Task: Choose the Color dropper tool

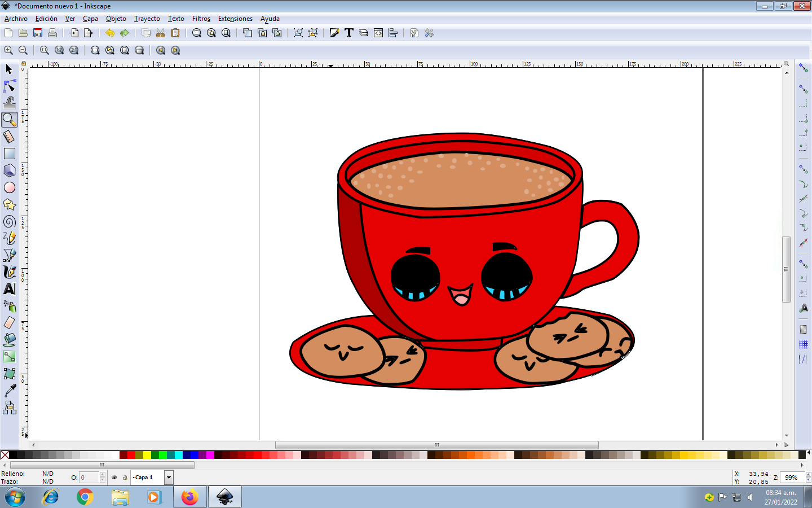Action: tap(10, 391)
